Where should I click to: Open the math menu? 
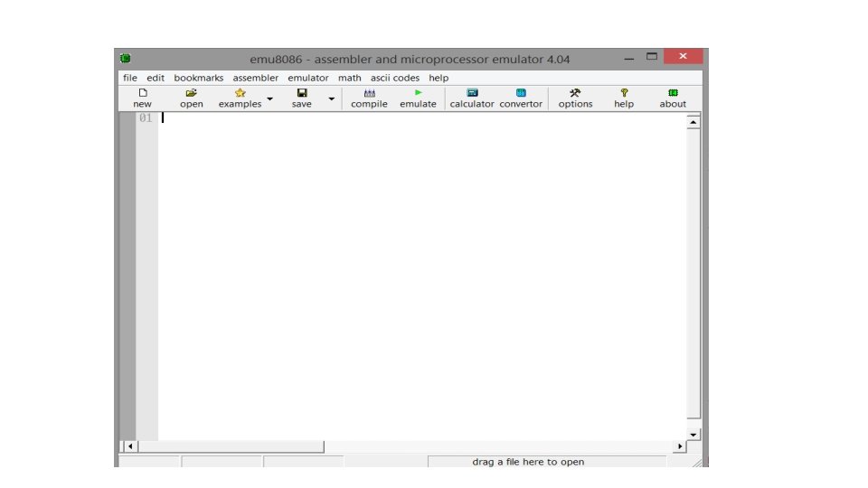(349, 78)
